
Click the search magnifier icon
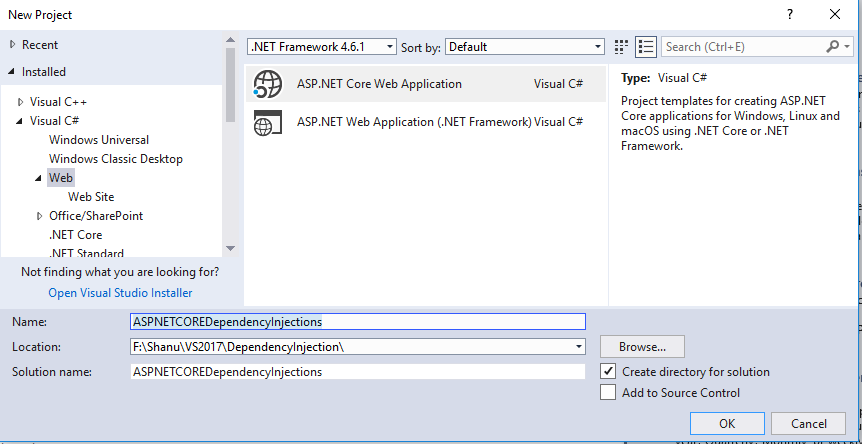pyautogui.click(x=833, y=47)
